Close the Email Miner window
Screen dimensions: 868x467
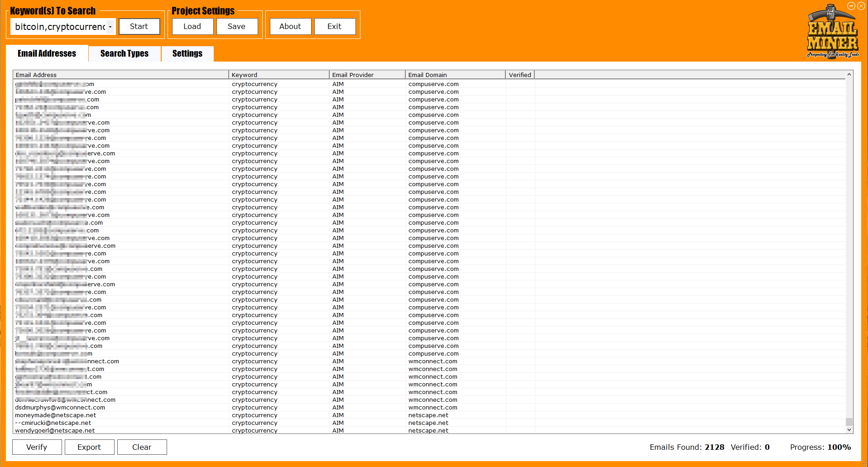click(x=861, y=6)
